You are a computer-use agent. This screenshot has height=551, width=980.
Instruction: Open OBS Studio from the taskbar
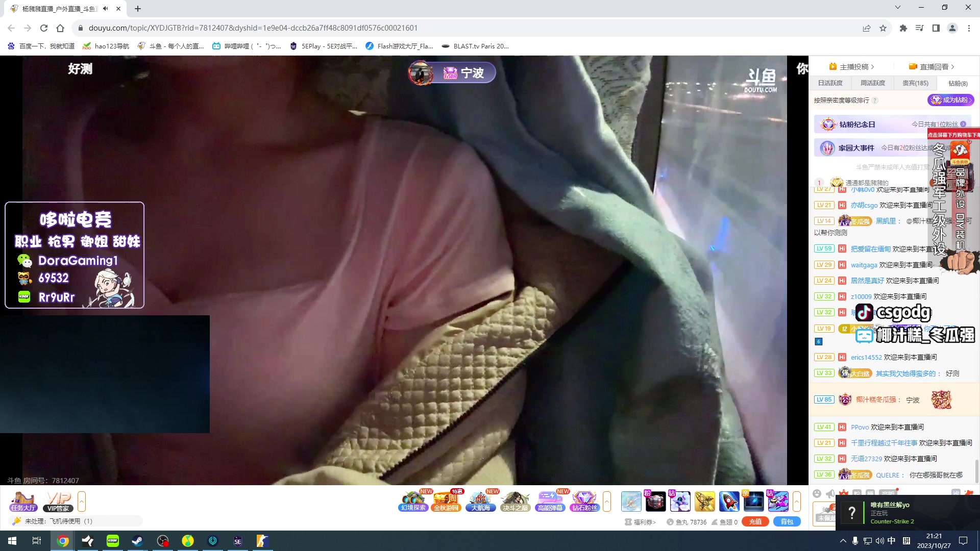pos(162,541)
